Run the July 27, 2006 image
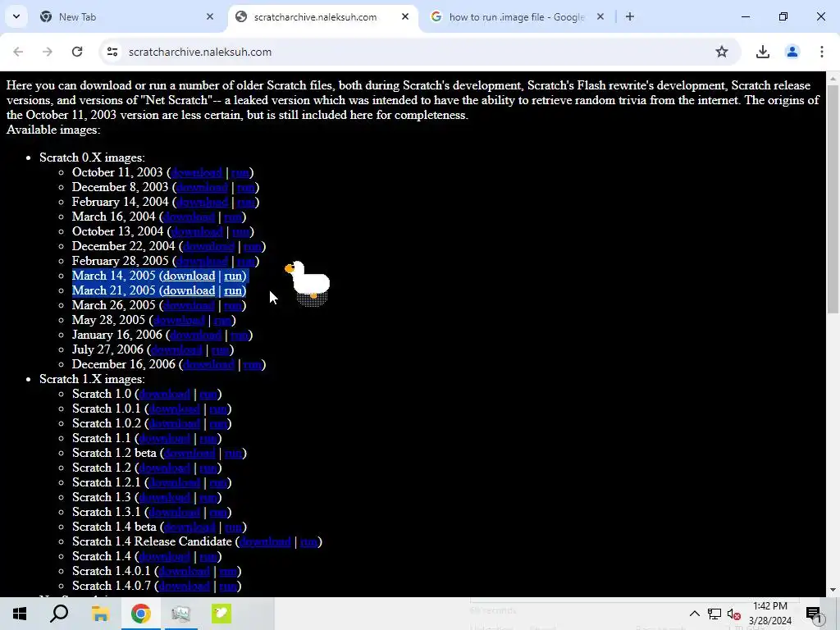This screenshot has width=840, height=630. [220, 349]
